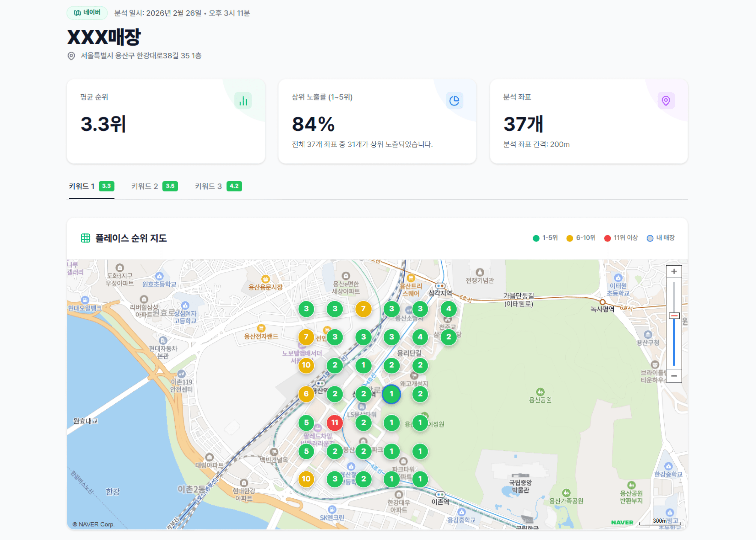Click the purple map pin icon on 분석 좌표 card

point(666,100)
